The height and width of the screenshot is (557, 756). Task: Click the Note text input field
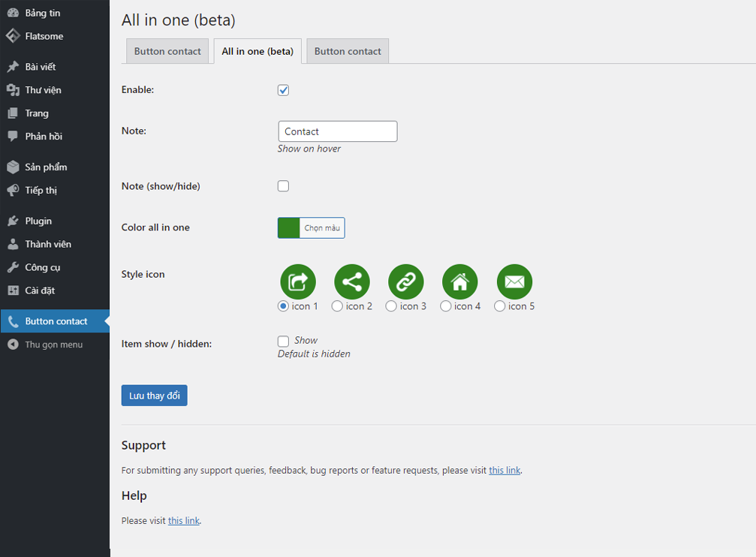[x=337, y=131]
